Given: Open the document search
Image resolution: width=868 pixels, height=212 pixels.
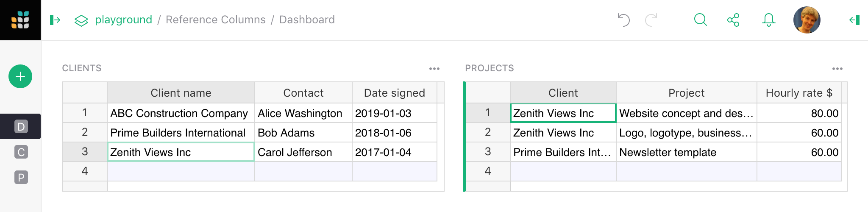Looking at the screenshot, I should click(700, 20).
